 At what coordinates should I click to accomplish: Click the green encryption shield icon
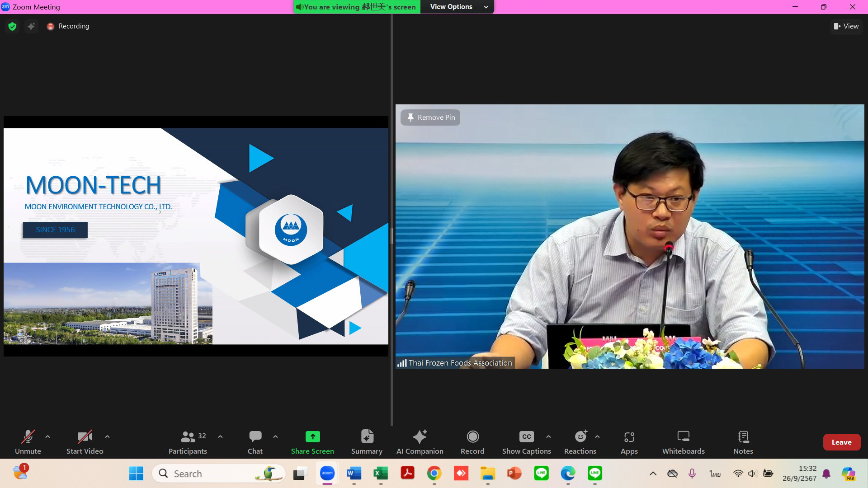(13, 26)
